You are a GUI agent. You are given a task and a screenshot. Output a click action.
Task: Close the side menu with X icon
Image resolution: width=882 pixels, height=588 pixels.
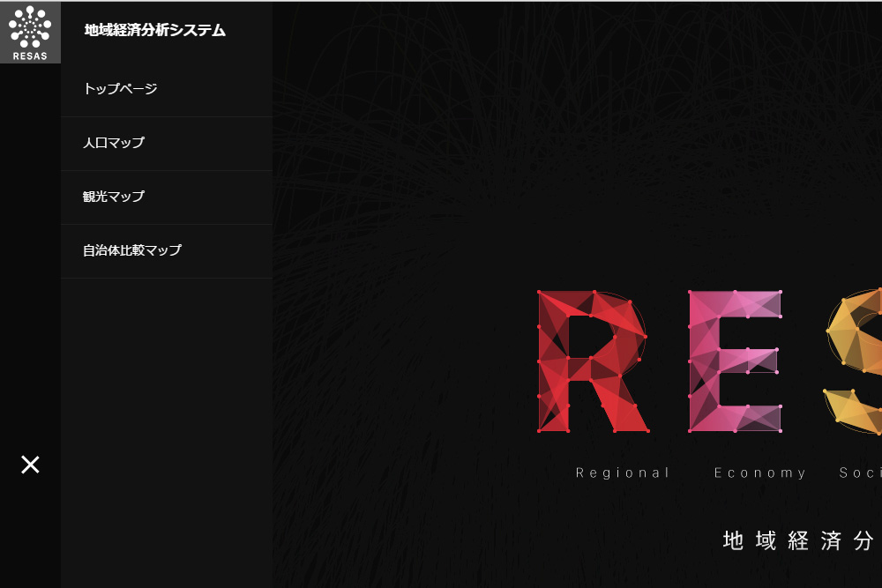point(30,465)
